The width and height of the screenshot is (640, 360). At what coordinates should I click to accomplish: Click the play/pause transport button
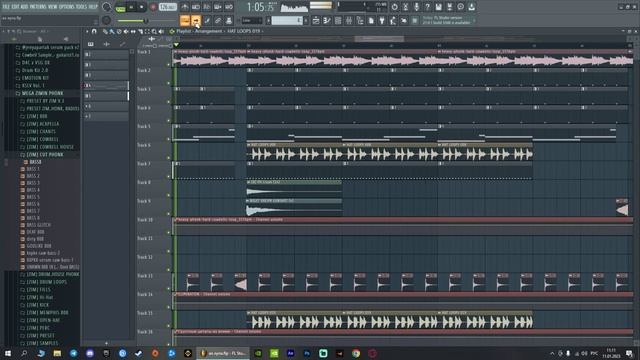(131, 7)
